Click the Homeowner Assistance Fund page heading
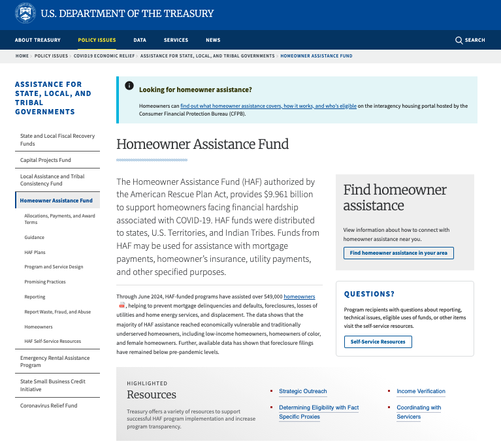The width and height of the screenshot is (501, 448). tap(202, 144)
